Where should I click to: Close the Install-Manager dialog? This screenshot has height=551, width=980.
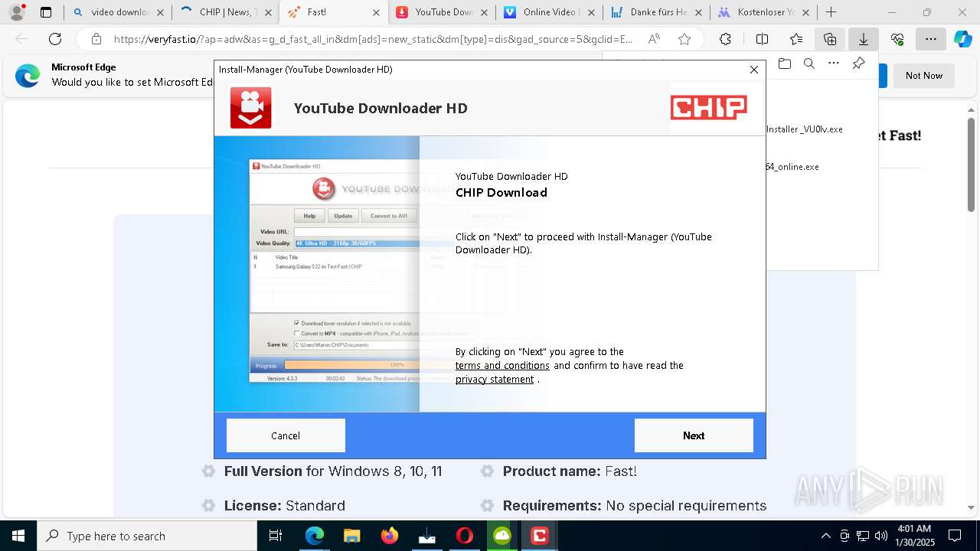click(754, 70)
